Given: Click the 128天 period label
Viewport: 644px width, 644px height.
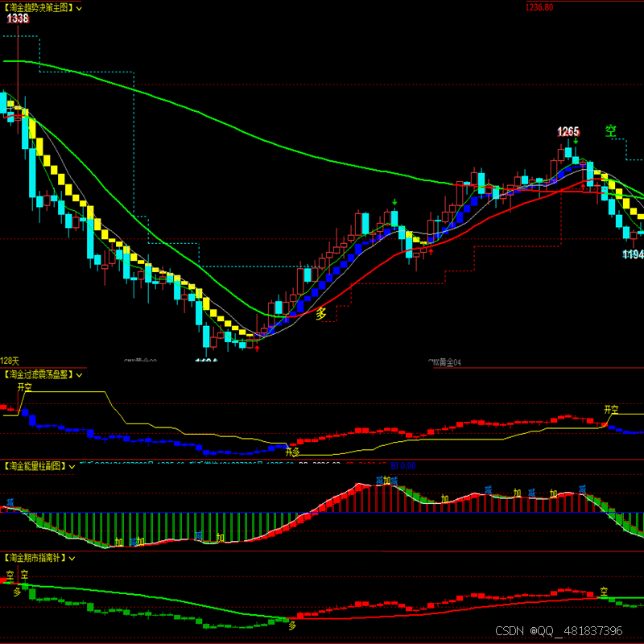Looking at the screenshot, I should [x=10, y=361].
